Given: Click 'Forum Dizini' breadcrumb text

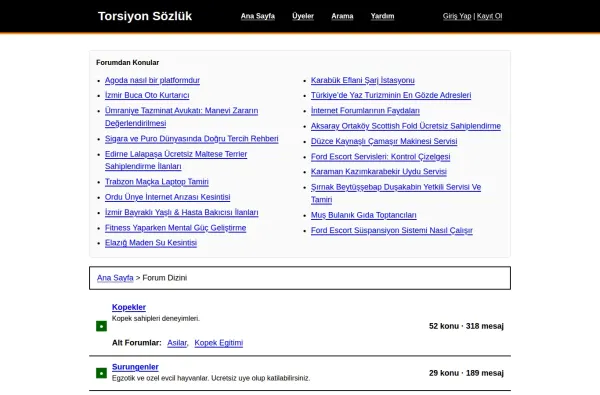Looking at the screenshot, I should 165,278.
